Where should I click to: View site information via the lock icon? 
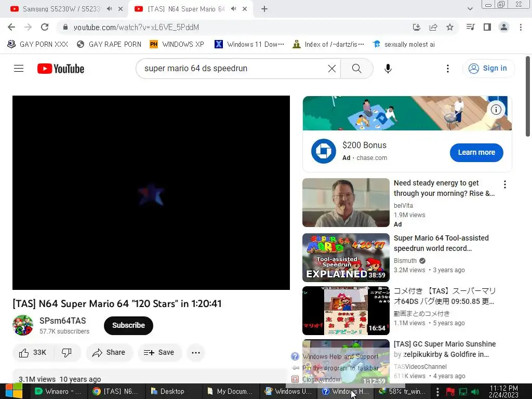pos(65,27)
